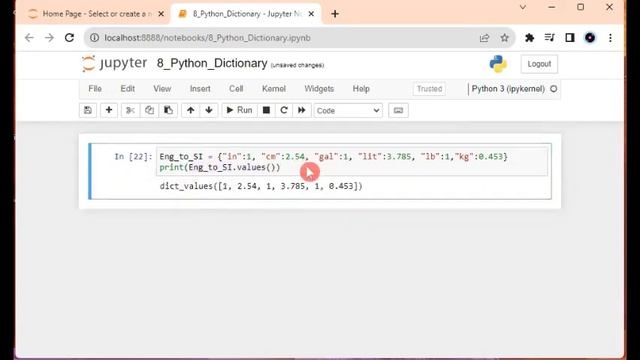
Task: Close the 8_Python_Dictionary browser tab
Action: coord(311,14)
